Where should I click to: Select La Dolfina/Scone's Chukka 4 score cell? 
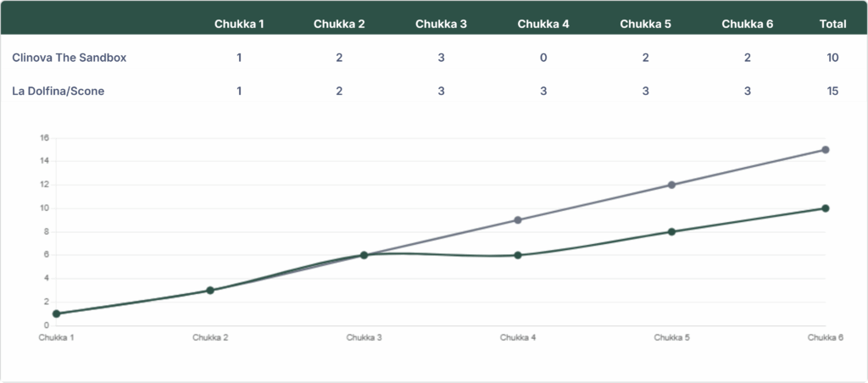click(x=543, y=91)
